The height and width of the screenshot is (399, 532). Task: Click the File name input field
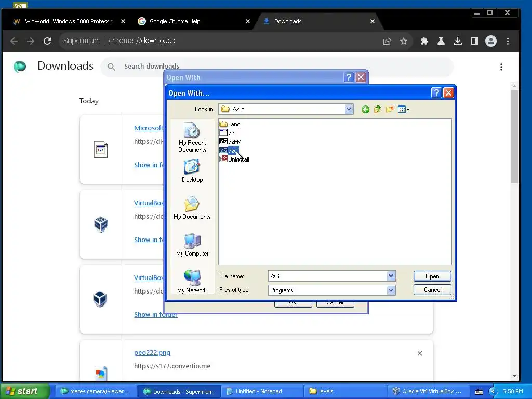[x=327, y=276]
